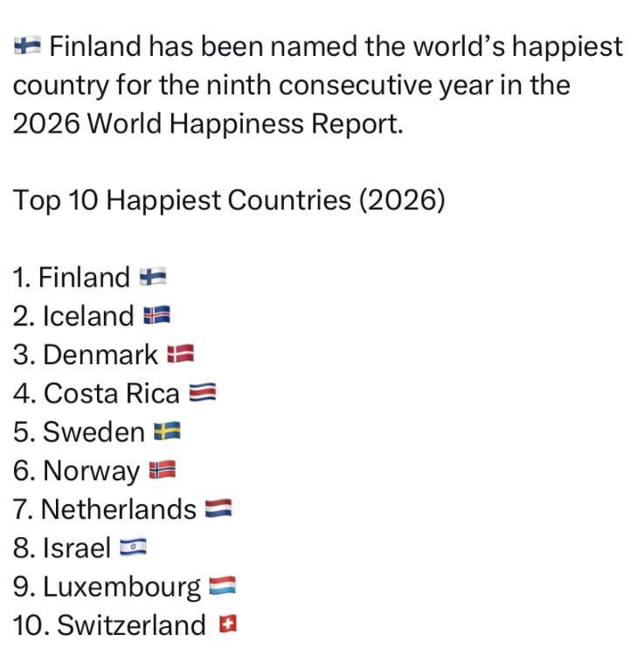This screenshot has height=669, width=644.
Task: Click the Israel flag emoji
Action: coord(133,548)
